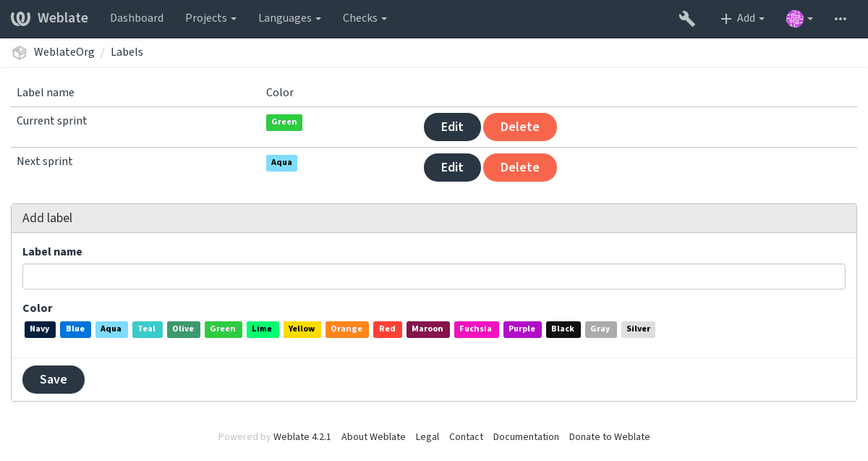Choose the Silver color

click(x=638, y=329)
